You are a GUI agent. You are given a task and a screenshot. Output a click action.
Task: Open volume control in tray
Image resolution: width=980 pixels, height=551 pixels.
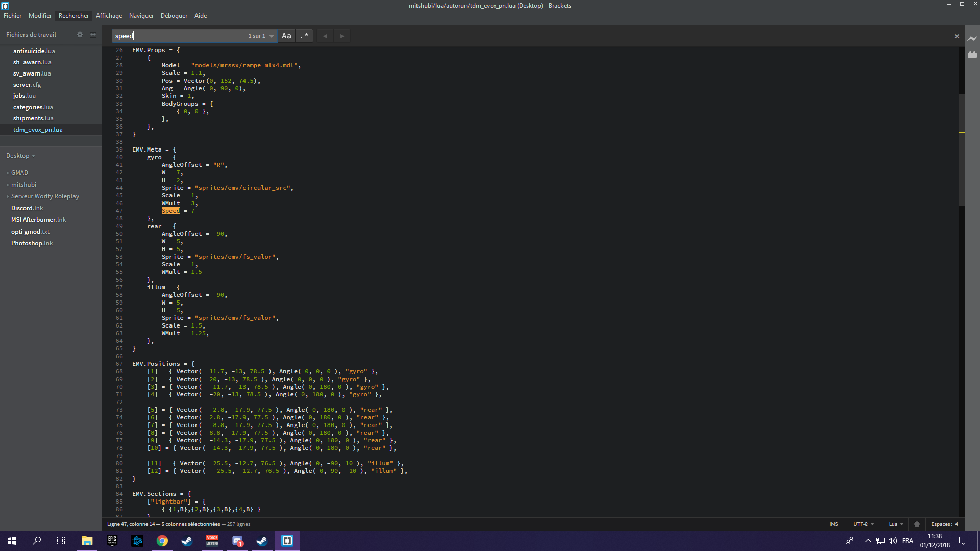point(893,541)
